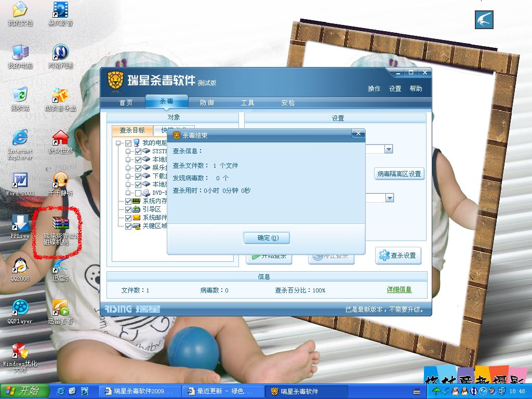
Task: Open the 操作 menu
Action: pyautogui.click(x=374, y=88)
